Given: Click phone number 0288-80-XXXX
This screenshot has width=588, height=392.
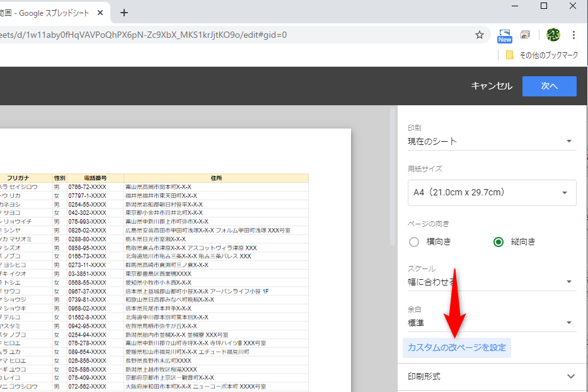Looking at the screenshot, I should point(87,239).
